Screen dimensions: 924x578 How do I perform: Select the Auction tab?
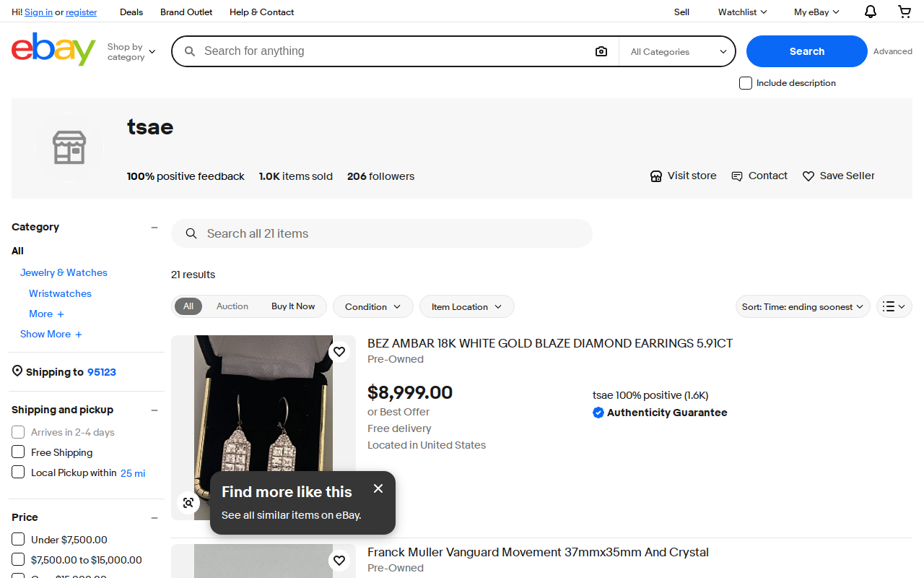coord(232,306)
